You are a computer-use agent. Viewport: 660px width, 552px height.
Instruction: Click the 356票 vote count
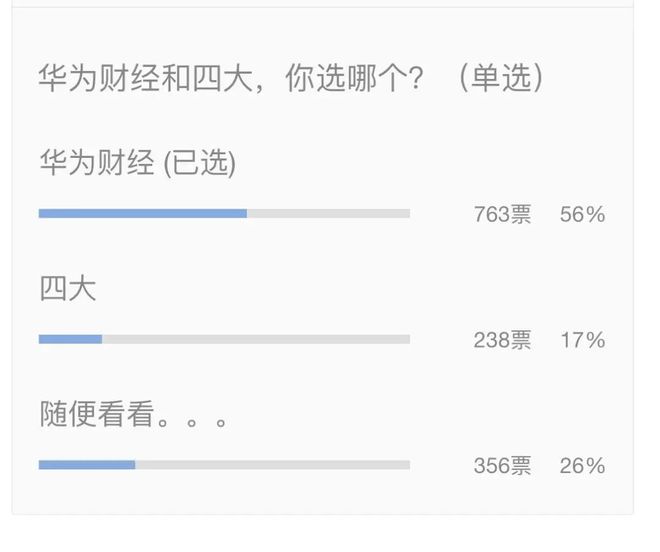click(x=502, y=466)
